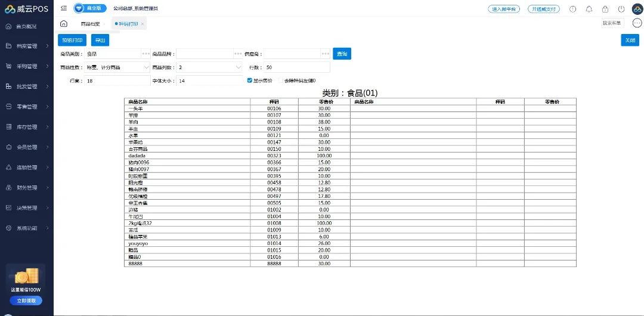The width and height of the screenshot is (644, 316).
Task: Click the 导出 export button
Action: coord(100,40)
